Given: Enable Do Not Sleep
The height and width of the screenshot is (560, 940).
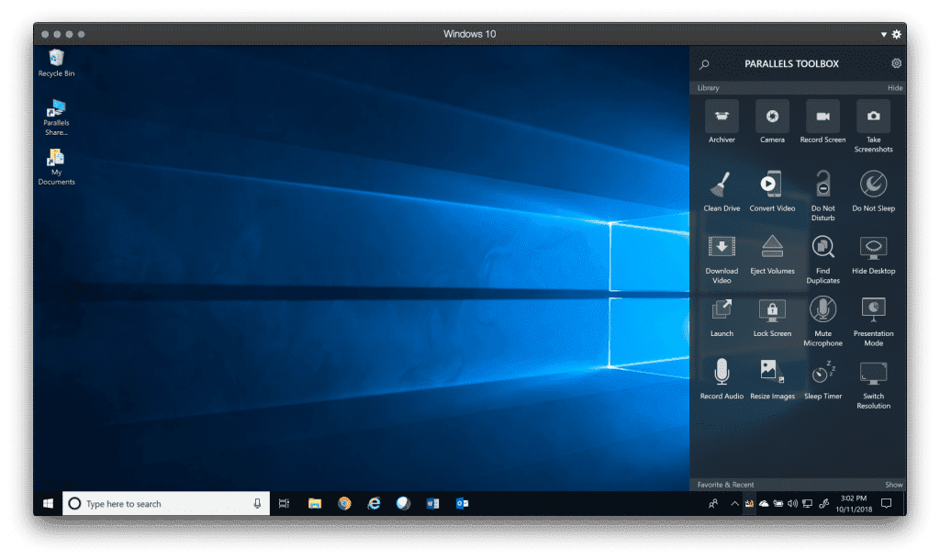Looking at the screenshot, I should click(873, 185).
